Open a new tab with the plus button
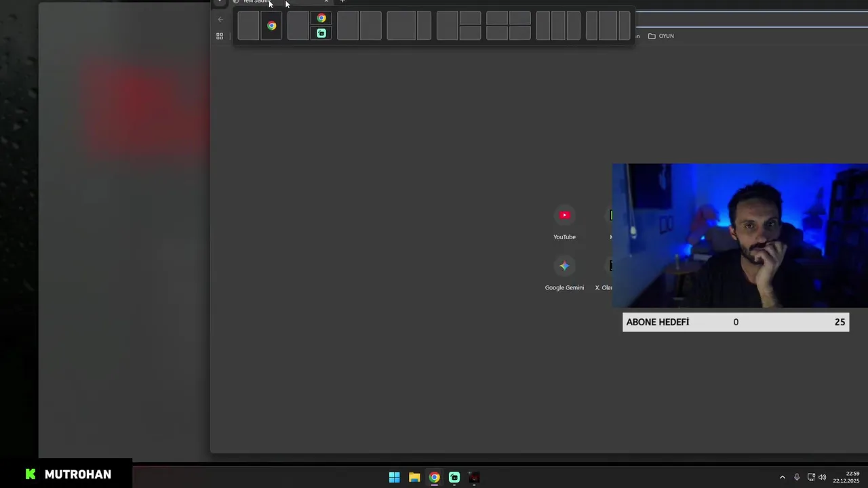 click(x=342, y=2)
